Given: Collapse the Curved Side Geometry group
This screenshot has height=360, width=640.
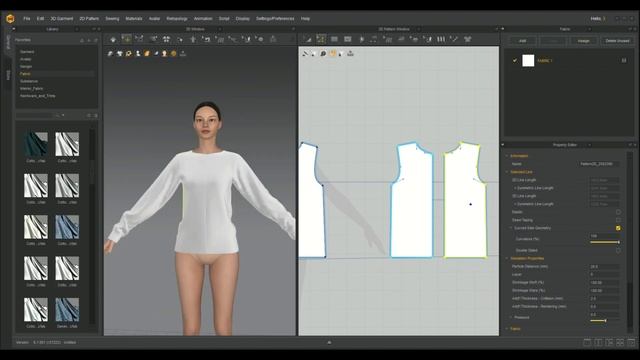Looking at the screenshot, I should click(511, 228).
